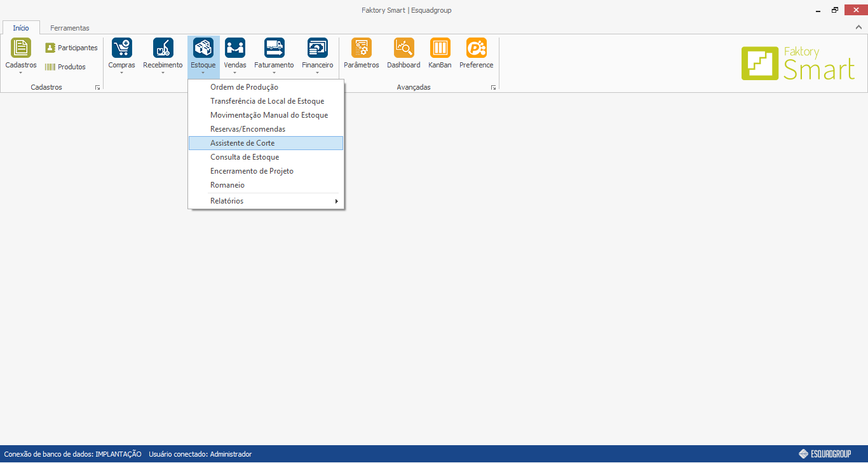Click the Preference icon
Image resolution: width=868 pixels, height=463 pixels.
pos(476,48)
